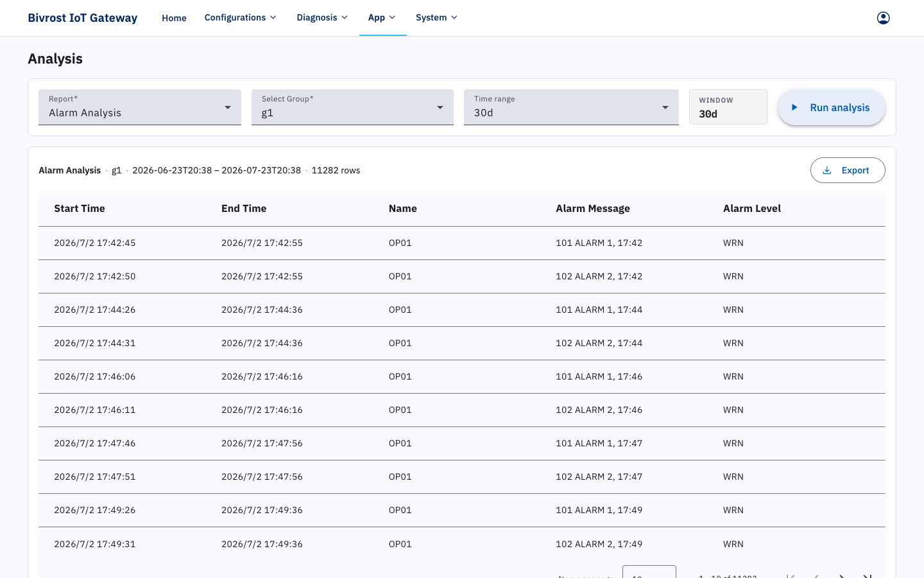Open the Configurations menu
This screenshot has width=924, height=578.
point(241,18)
